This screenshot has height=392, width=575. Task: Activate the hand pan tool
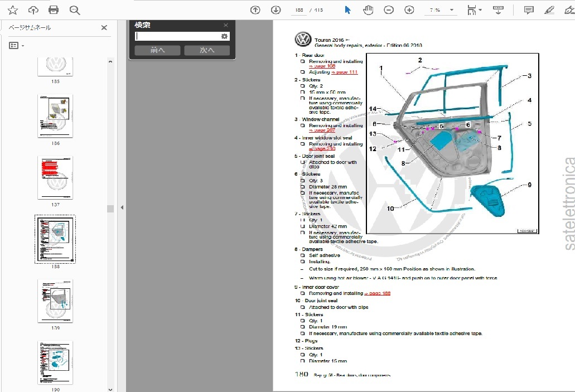(368, 10)
